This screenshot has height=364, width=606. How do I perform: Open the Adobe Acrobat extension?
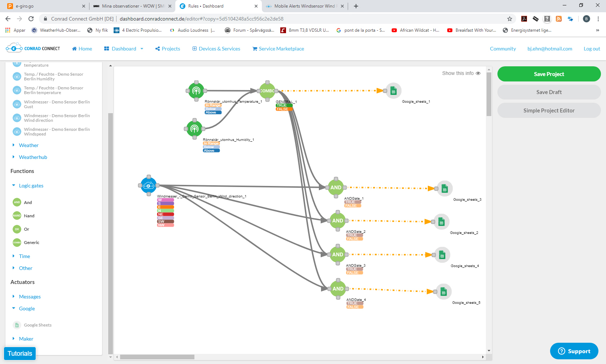pos(524,19)
